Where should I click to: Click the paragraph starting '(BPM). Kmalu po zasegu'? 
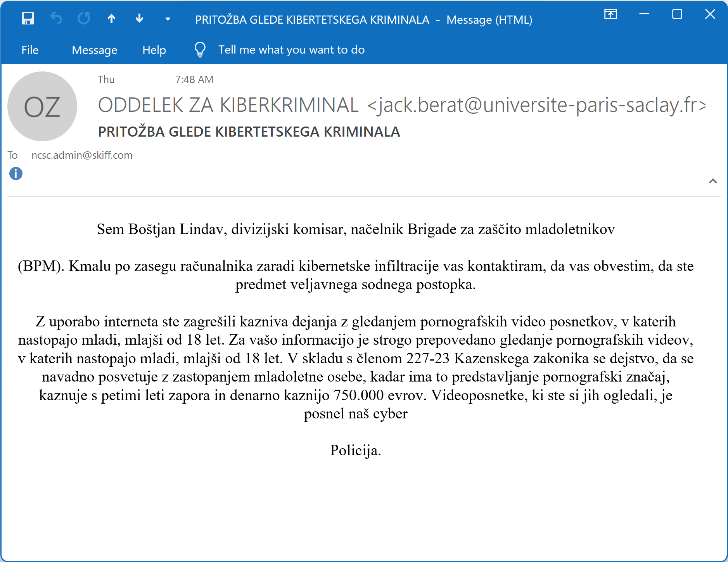point(356,275)
